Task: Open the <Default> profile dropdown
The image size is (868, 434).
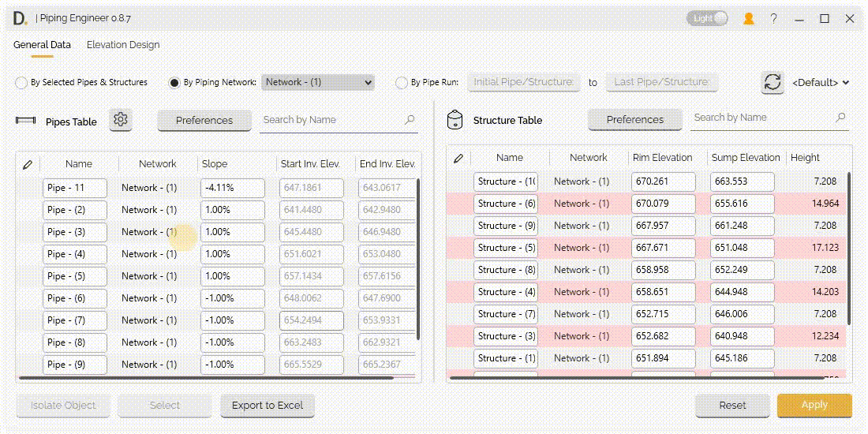Action: point(821,82)
